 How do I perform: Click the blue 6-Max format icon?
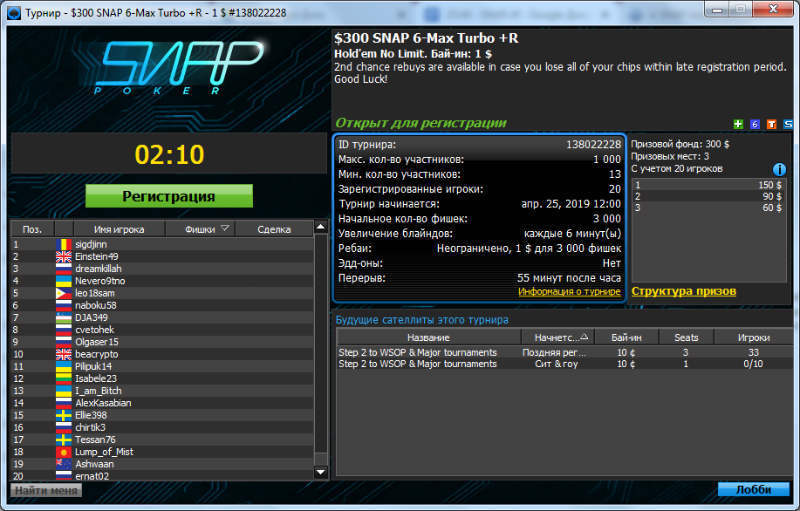tap(754, 124)
